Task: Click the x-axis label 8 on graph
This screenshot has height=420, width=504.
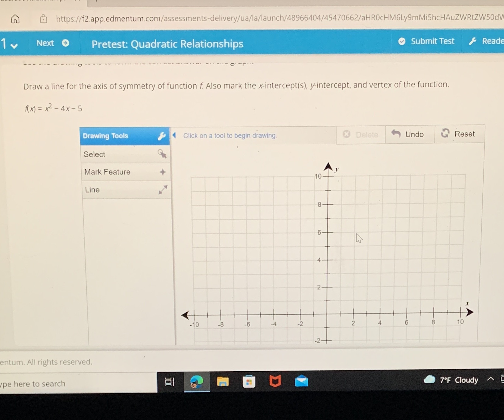Action: click(x=433, y=322)
